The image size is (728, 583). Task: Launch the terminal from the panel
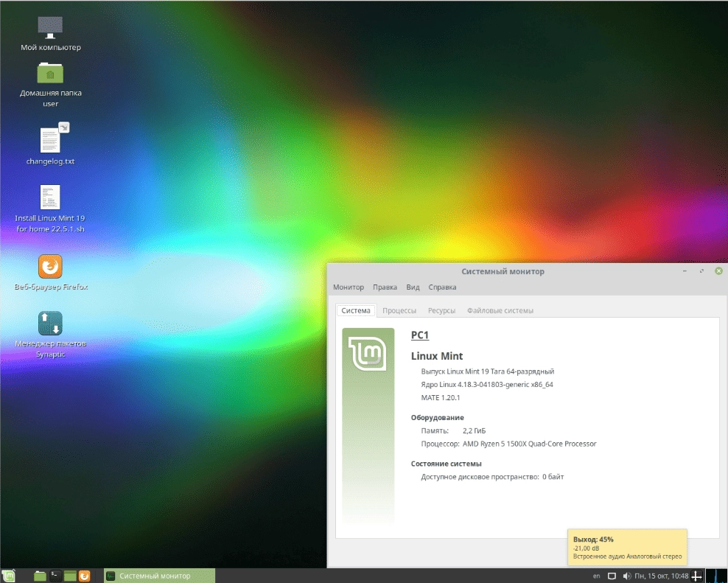click(x=55, y=576)
